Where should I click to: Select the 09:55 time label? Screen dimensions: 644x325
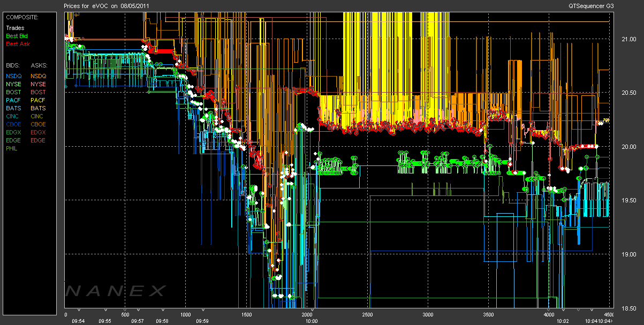coord(105,321)
